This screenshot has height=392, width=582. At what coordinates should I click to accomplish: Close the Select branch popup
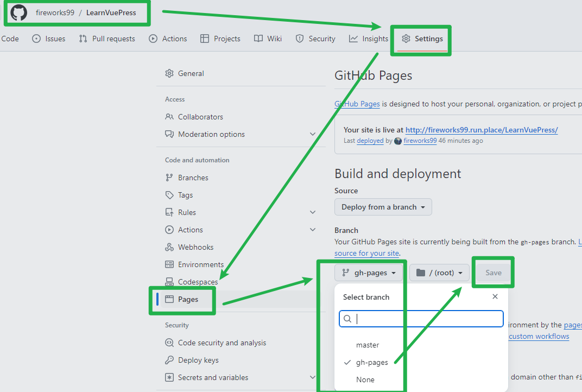(495, 296)
